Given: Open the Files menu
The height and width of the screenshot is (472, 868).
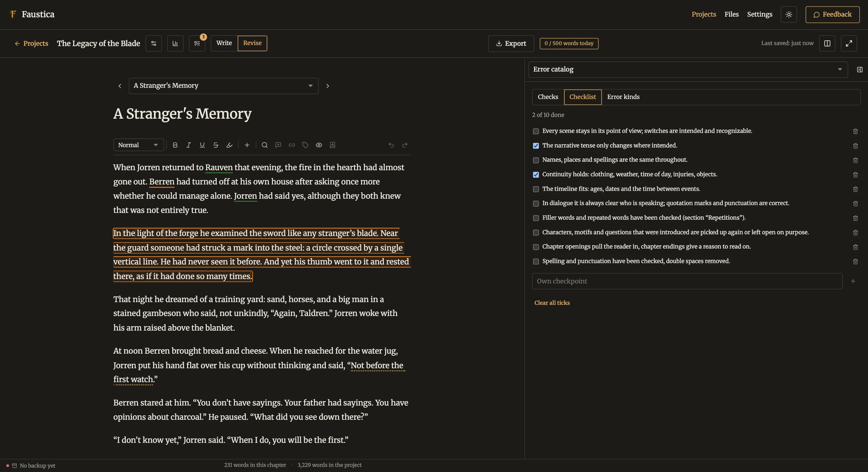Looking at the screenshot, I should click(x=731, y=14).
